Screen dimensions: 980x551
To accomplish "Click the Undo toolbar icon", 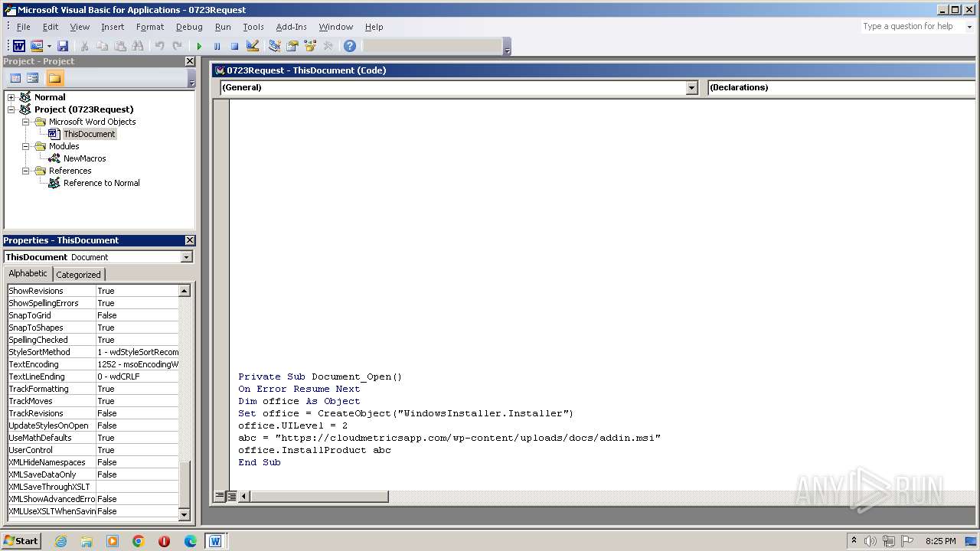I will [x=160, y=46].
